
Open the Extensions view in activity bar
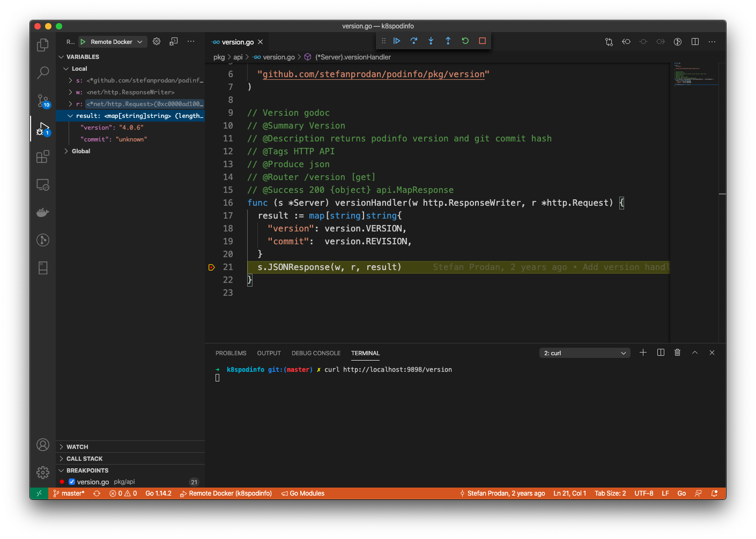click(43, 156)
